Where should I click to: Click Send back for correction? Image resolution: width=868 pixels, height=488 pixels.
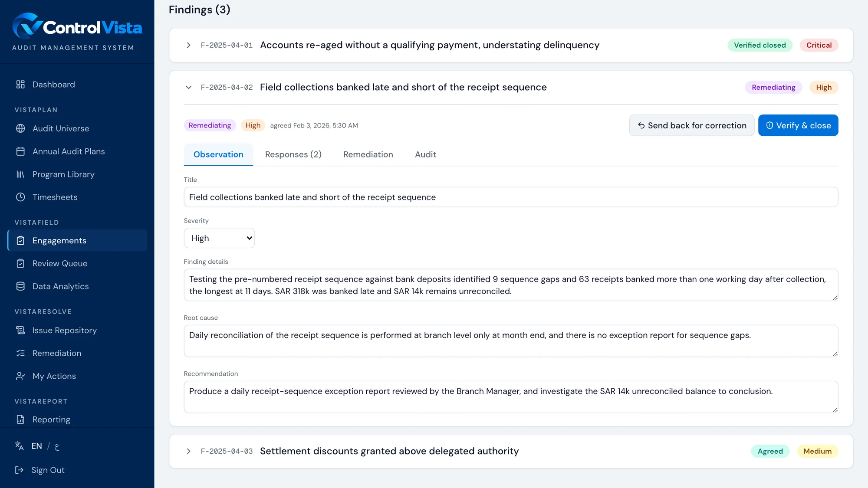(x=692, y=125)
